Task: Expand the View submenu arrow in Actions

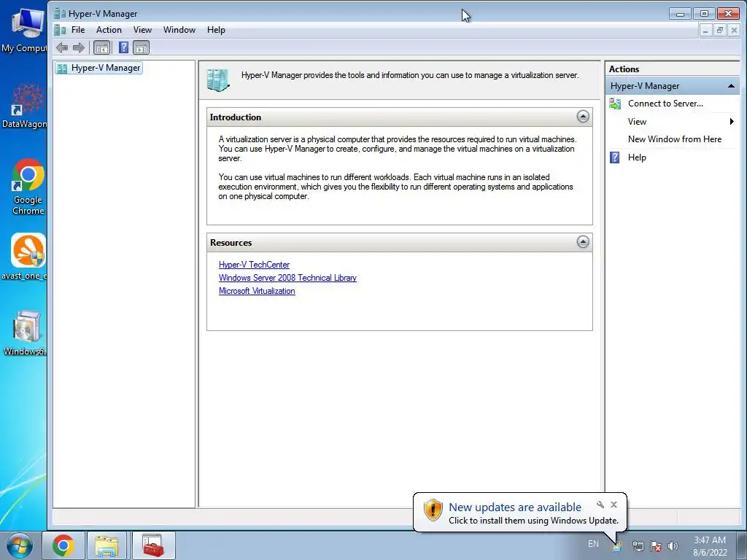Action: pyautogui.click(x=732, y=122)
